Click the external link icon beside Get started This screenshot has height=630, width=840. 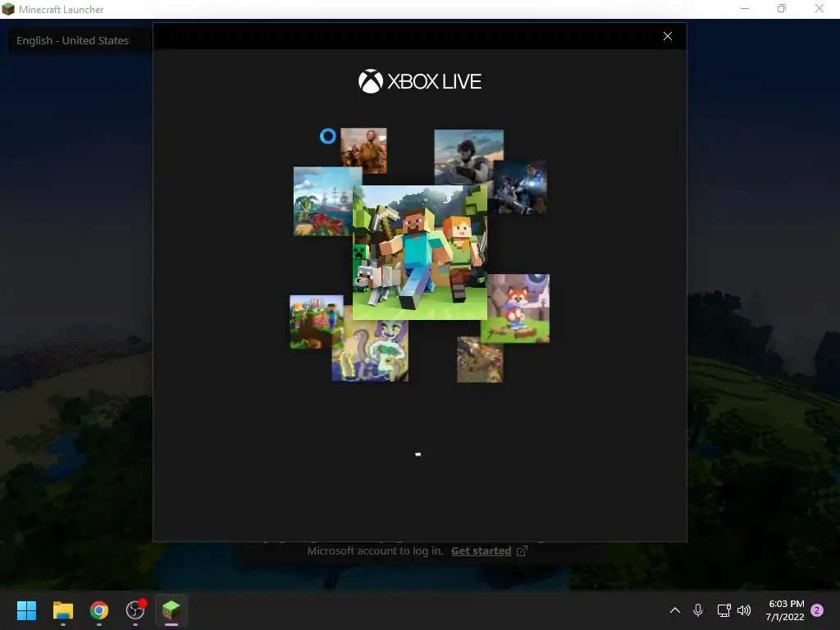point(522,550)
